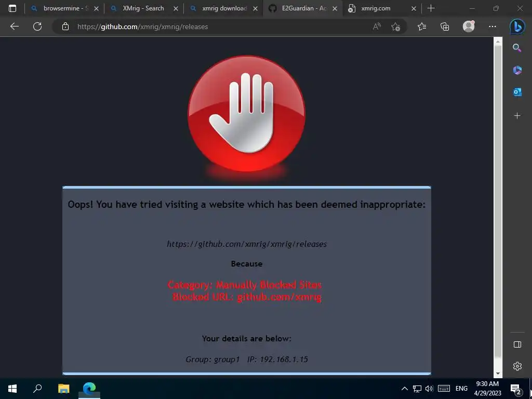Image resolution: width=532 pixels, height=399 pixels.
Task: Click the 'Group: group1 IP: 192.168.1.15' line
Action: click(x=247, y=360)
